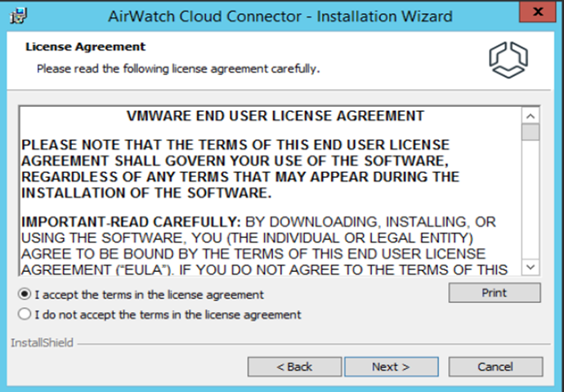Click the empty scrollbar track below the thumb

(530, 204)
